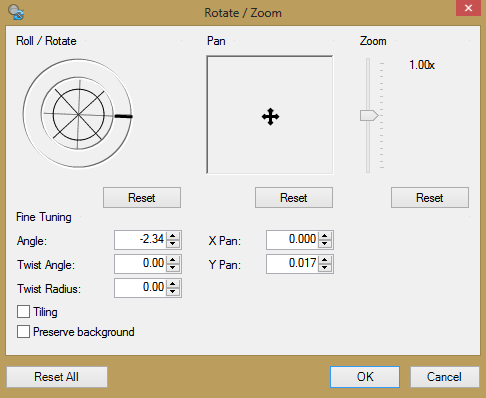Click the roll/rotate dial control
The width and height of the screenshot is (486, 398).
[x=78, y=114]
